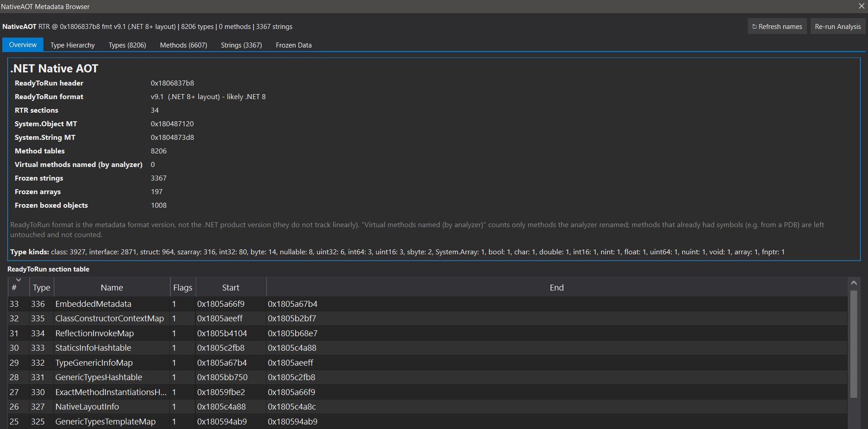Sort table by Type column header
Viewport: 868px width, 429px height.
point(42,287)
